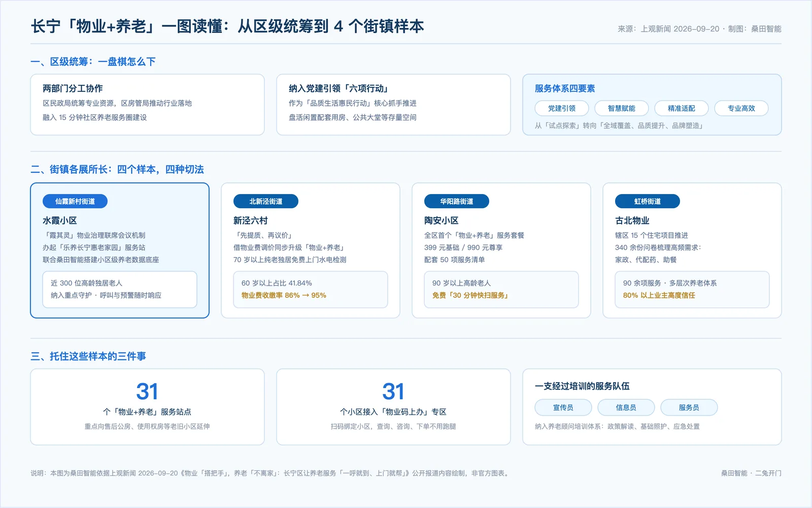The width and height of the screenshot is (812, 508).
Task: Click the number 31 above 服务站点
Action: pyautogui.click(x=147, y=392)
